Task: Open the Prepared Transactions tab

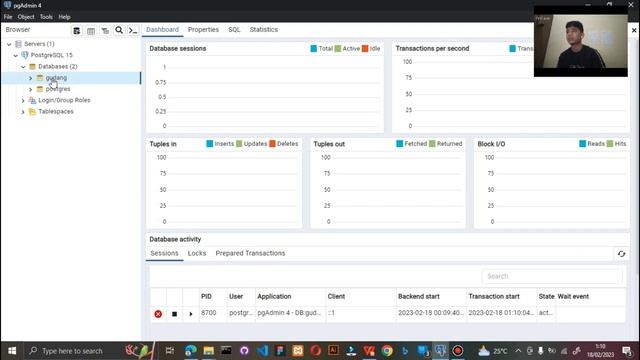Action: [x=250, y=253]
